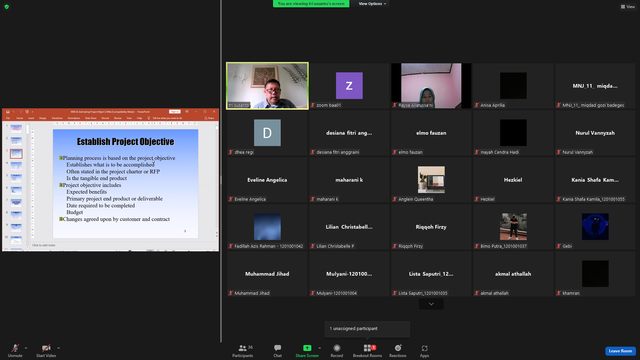This screenshot has height=360, width=640.
Task: Select the maharani k participant tile
Action: click(349, 180)
